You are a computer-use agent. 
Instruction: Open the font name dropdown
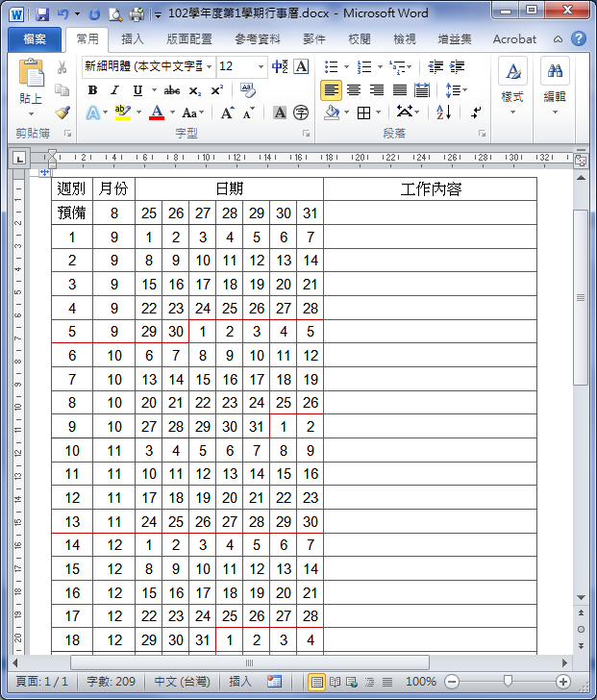tap(210, 67)
